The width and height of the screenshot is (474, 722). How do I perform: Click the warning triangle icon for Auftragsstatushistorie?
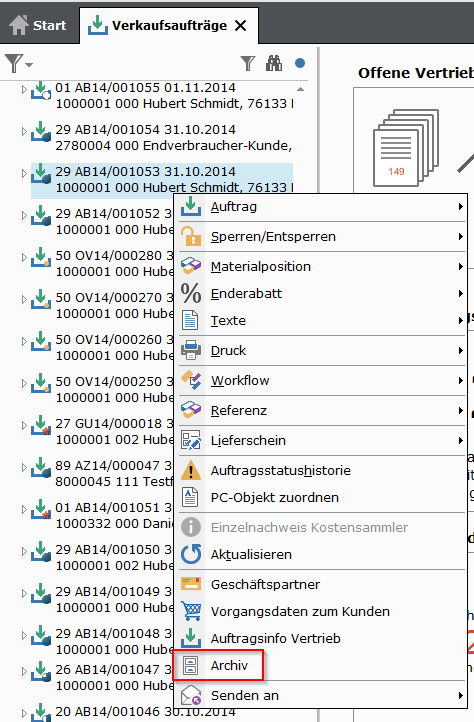(x=191, y=471)
